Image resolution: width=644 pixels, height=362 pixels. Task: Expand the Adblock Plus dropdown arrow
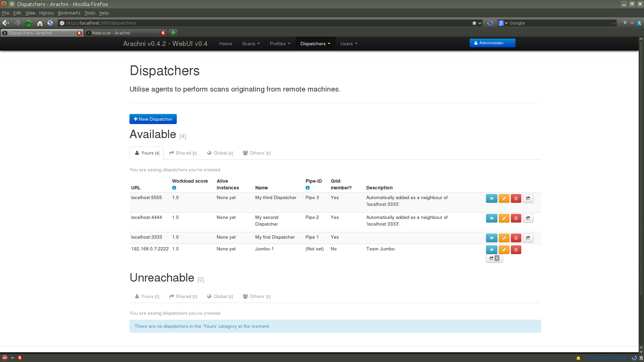[x=13, y=358]
